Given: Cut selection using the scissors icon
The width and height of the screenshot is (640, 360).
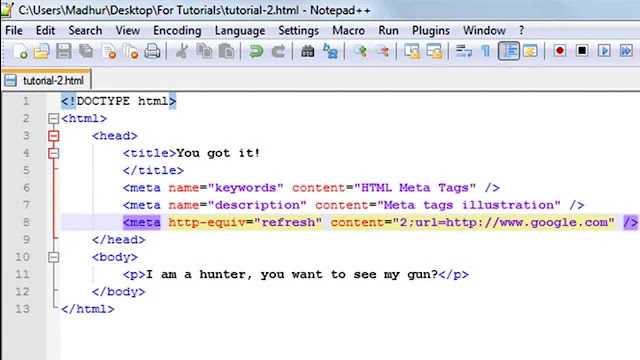Looking at the screenshot, I should (x=182, y=51).
